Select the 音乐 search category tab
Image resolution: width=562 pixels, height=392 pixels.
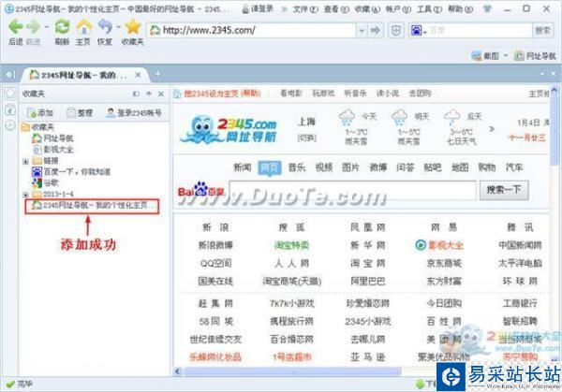coord(296,167)
